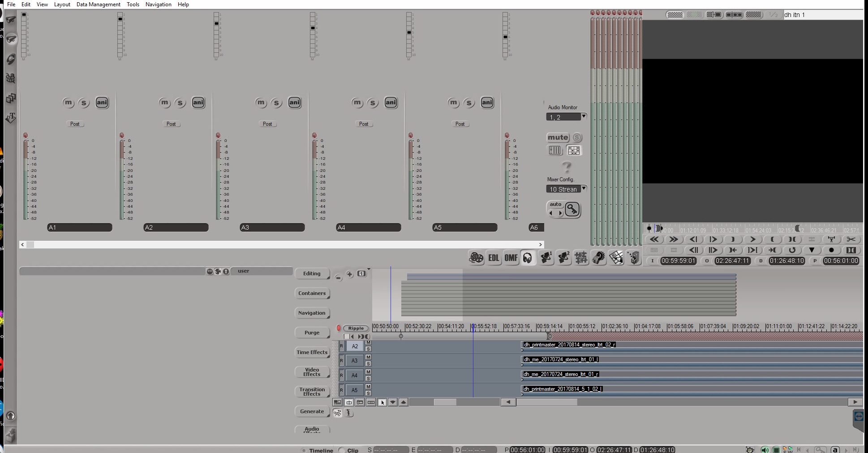The image size is (868, 453).
Task: Click the mixer grid view icon
Action: coord(574,150)
